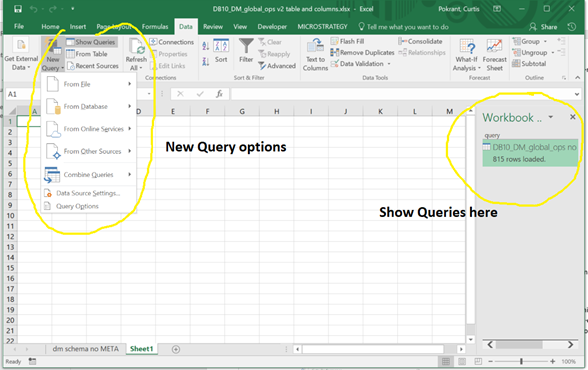Screen dimensions: 588x370
Task: Click Sort A to Z icon
Action: click(x=206, y=46)
